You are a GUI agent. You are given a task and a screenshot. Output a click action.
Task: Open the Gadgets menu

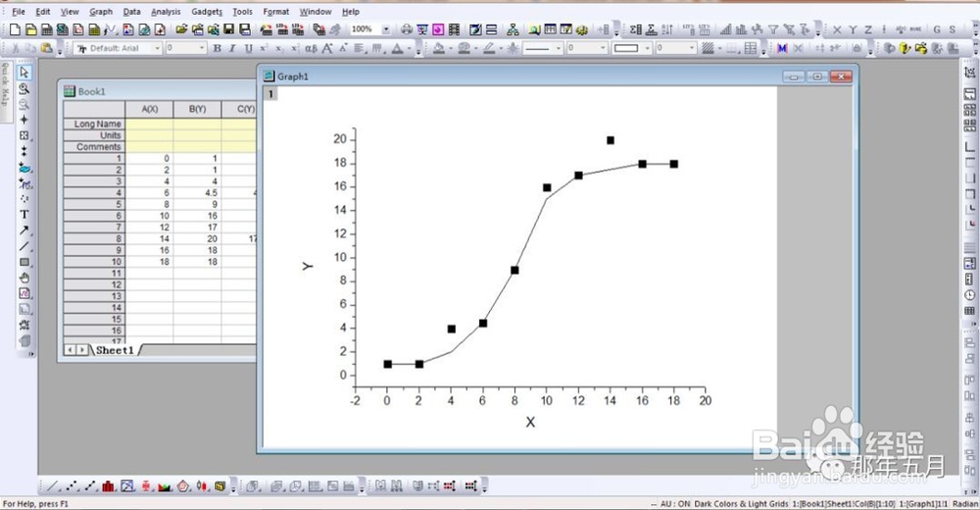(207, 11)
